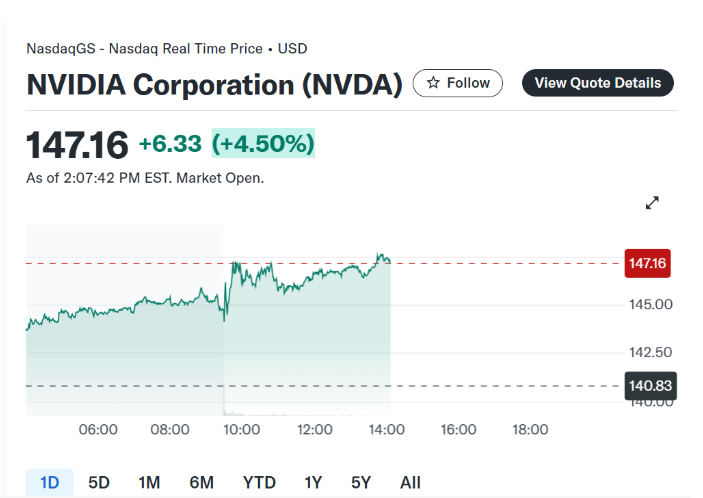Show the 6M chart range
The width and height of the screenshot is (703, 498).
pyautogui.click(x=201, y=483)
